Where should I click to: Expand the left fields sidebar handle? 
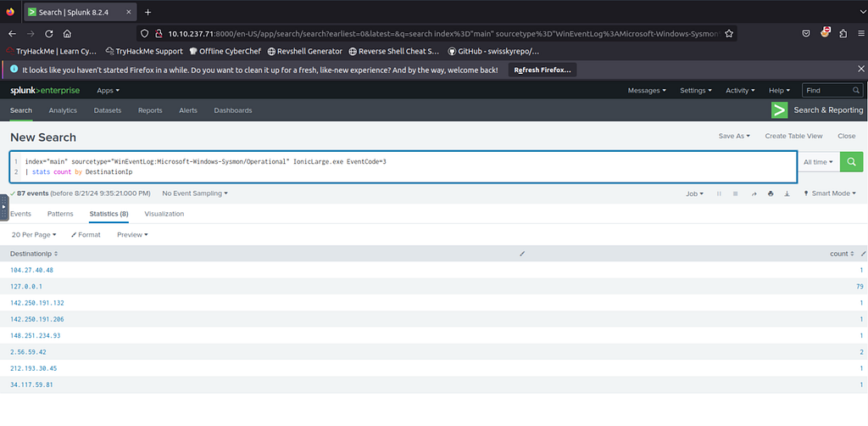click(x=4, y=207)
